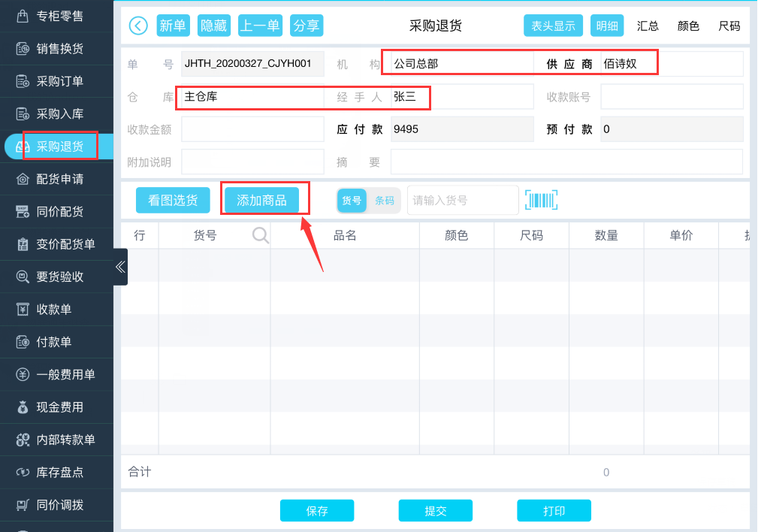Viewport: 758px width, 532px height.
Task: Click the back arrow circle icon
Action: (138, 26)
